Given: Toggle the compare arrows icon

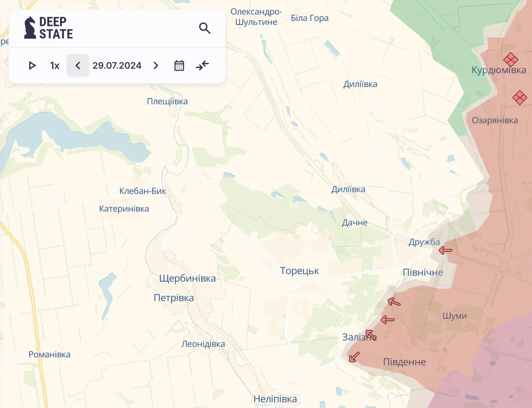Looking at the screenshot, I should [x=202, y=65].
